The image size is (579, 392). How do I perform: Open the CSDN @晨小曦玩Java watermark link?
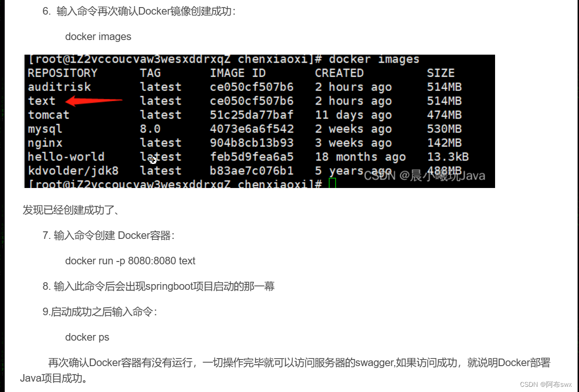(x=424, y=176)
